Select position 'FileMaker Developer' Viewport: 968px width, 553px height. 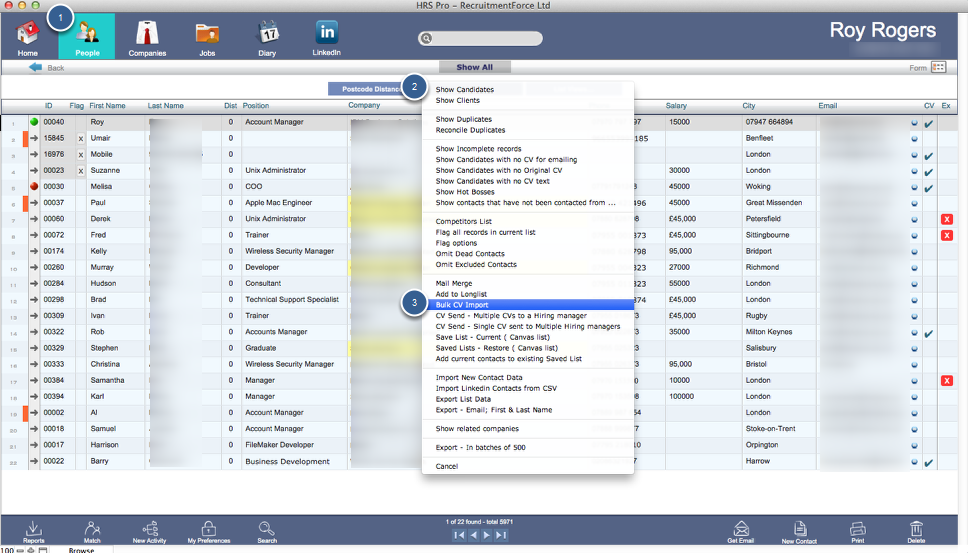[280, 445]
